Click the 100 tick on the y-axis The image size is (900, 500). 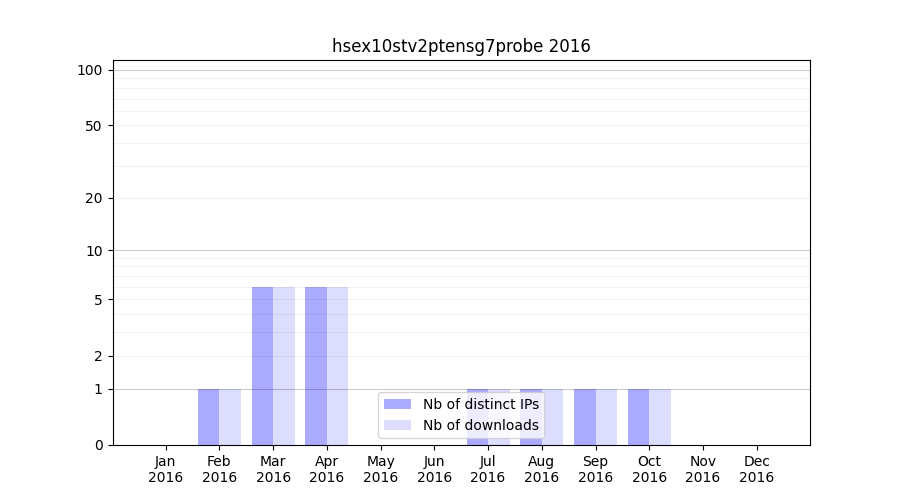[90, 70]
